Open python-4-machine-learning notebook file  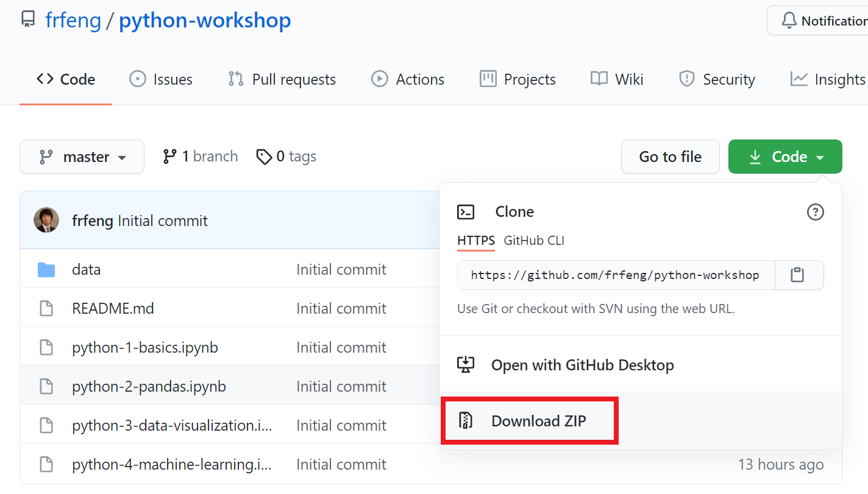(x=172, y=464)
